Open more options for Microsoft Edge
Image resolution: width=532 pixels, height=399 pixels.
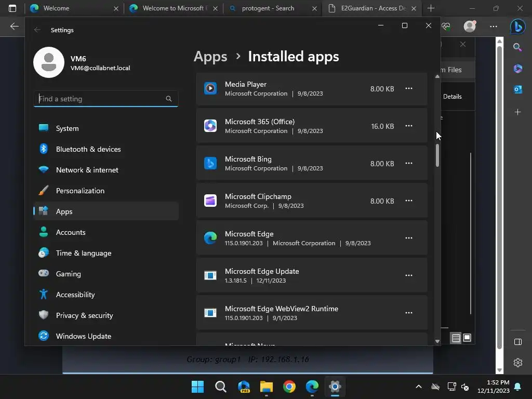pyautogui.click(x=409, y=238)
